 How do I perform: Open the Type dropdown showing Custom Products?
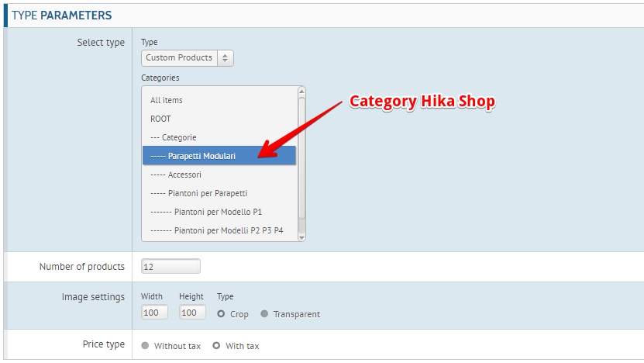coord(188,58)
